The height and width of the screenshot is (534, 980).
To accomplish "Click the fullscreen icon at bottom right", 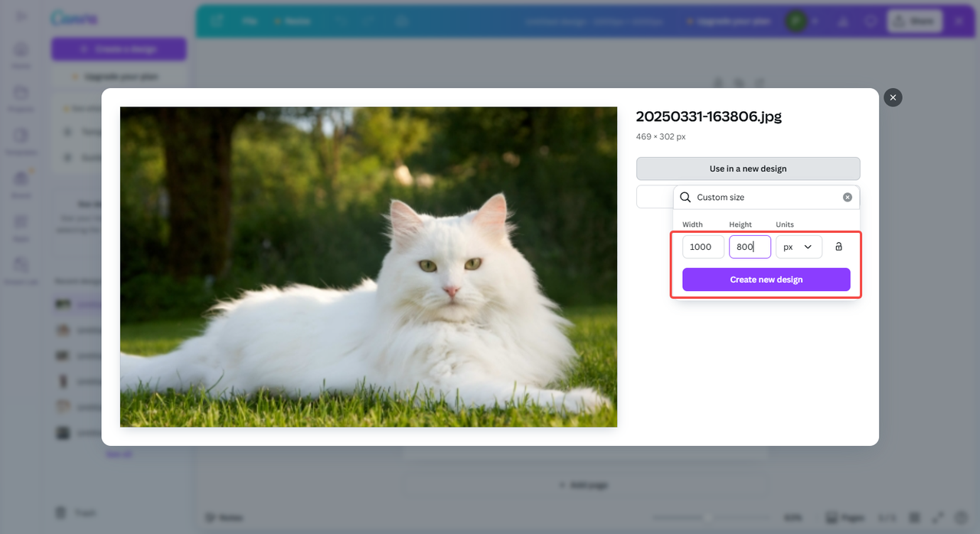I will click(x=937, y=517).
